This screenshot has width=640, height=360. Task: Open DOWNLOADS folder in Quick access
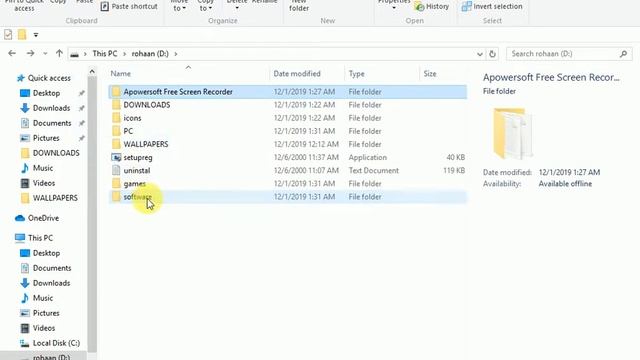(x=56, y=153)
